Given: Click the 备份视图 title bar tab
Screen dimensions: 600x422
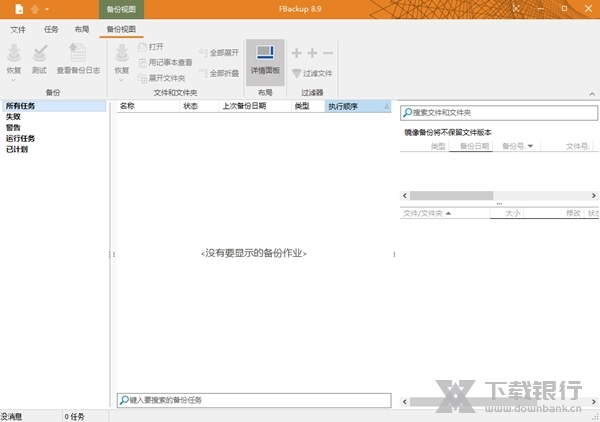Looking at the screenshot, I should point(121,9).
